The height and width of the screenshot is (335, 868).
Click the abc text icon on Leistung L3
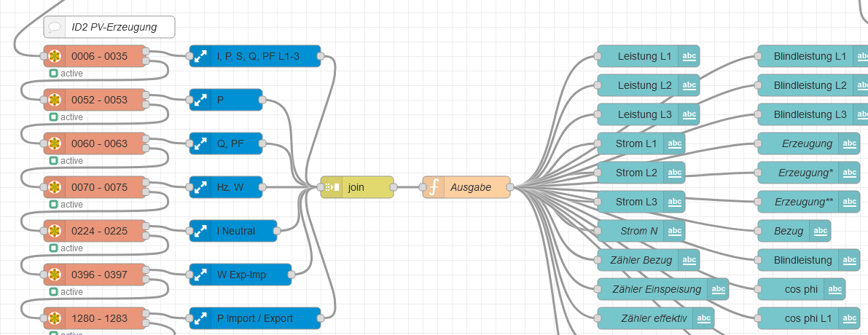coord(689,114)
